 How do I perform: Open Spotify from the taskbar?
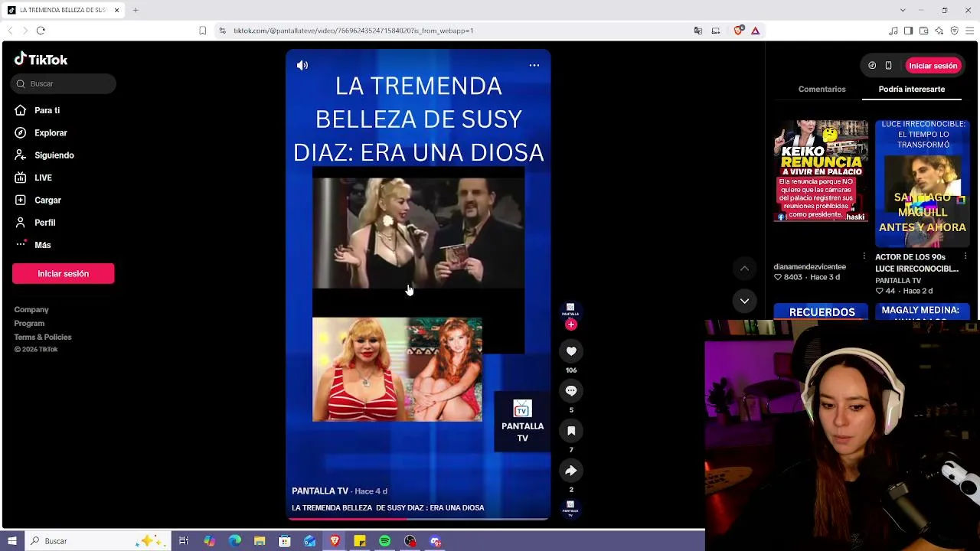pos(385,541)
